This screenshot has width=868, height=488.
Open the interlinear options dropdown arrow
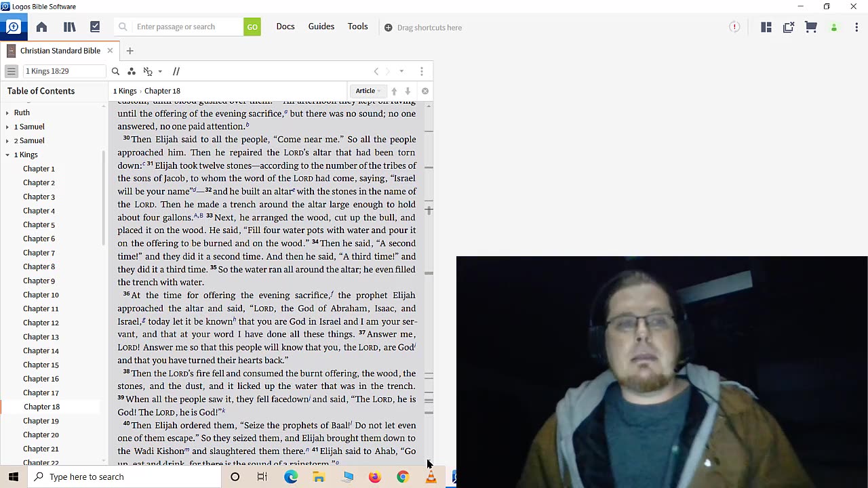[160, 71]
